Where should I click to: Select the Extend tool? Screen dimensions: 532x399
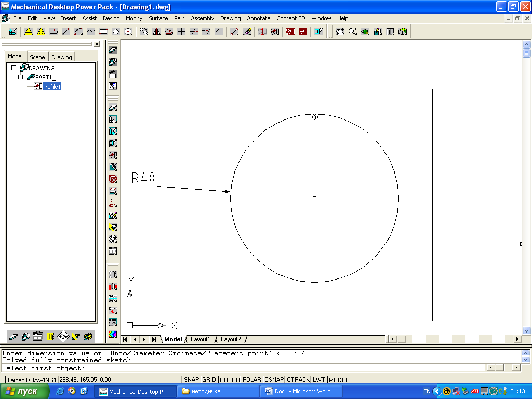[206, 32]
